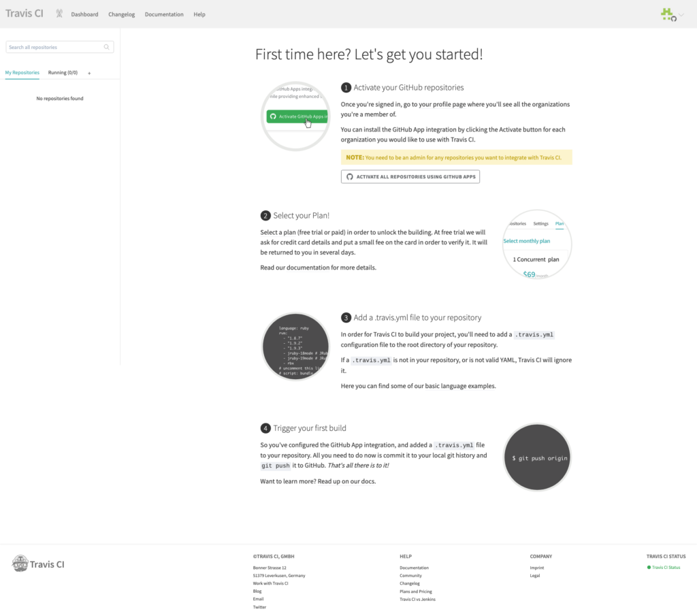Visit the Blog link in the footer

click(257, 591)
